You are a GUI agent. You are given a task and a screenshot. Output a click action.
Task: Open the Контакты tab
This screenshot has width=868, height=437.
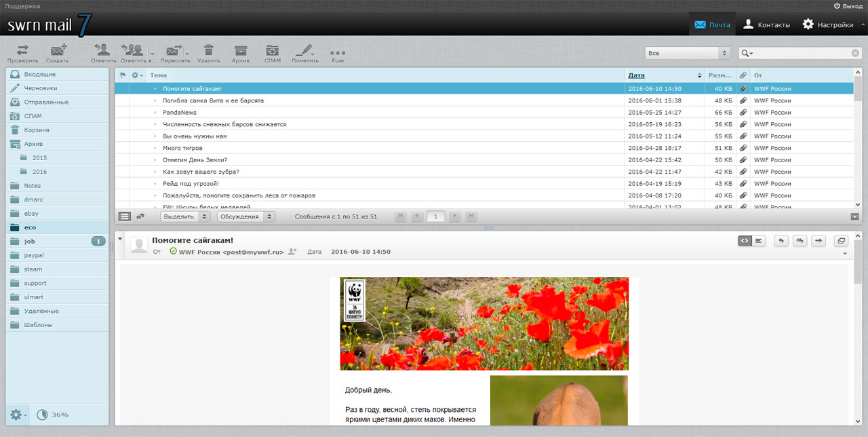766,24
